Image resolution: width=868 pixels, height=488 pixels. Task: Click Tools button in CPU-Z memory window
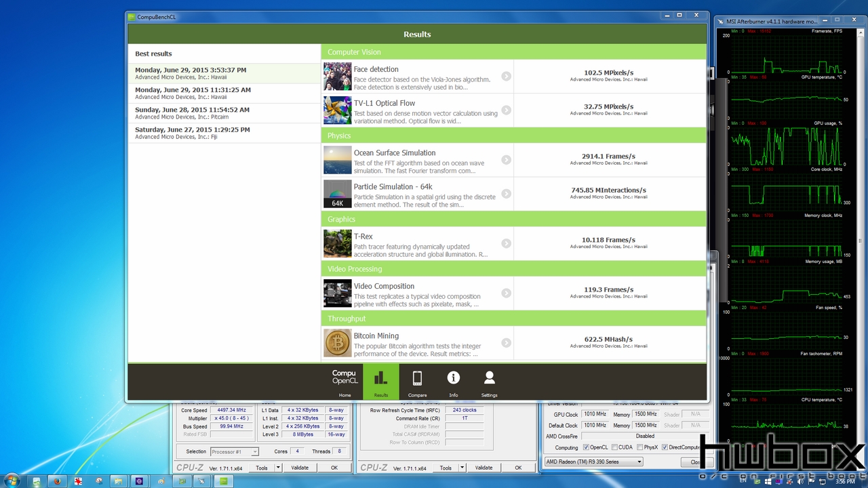pyautogui.click(x=445, y=468)
